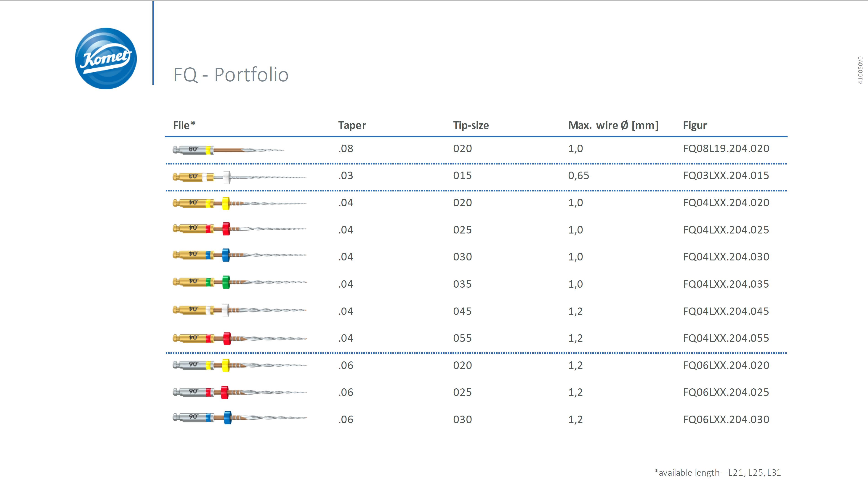
Task: Click the FQ04LXX.204.045 white file image
Action: click(x=240, y=310)
